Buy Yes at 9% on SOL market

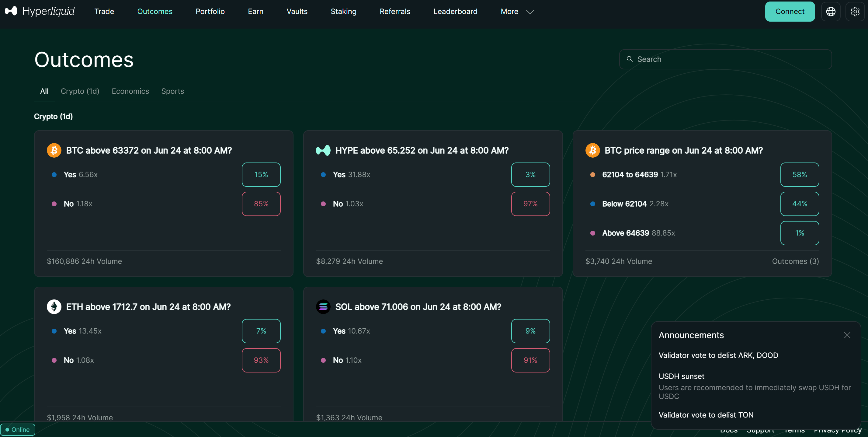point(530,331)
